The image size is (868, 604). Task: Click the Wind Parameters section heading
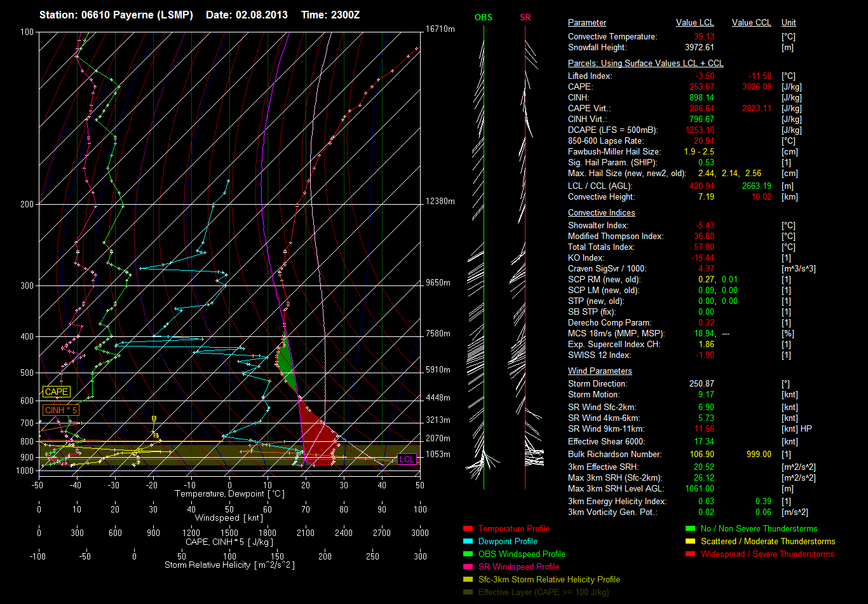600,371
